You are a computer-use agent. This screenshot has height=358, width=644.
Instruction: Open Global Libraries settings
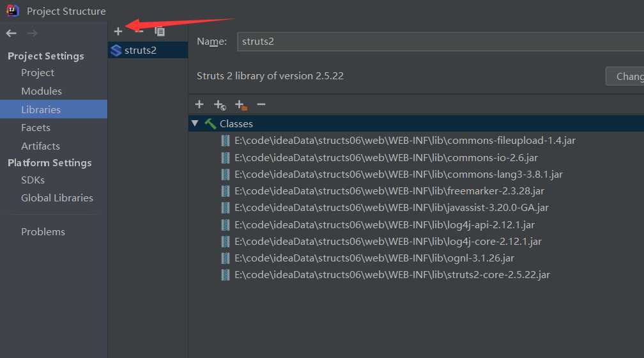pyautogui.click(x=57, y=198)
